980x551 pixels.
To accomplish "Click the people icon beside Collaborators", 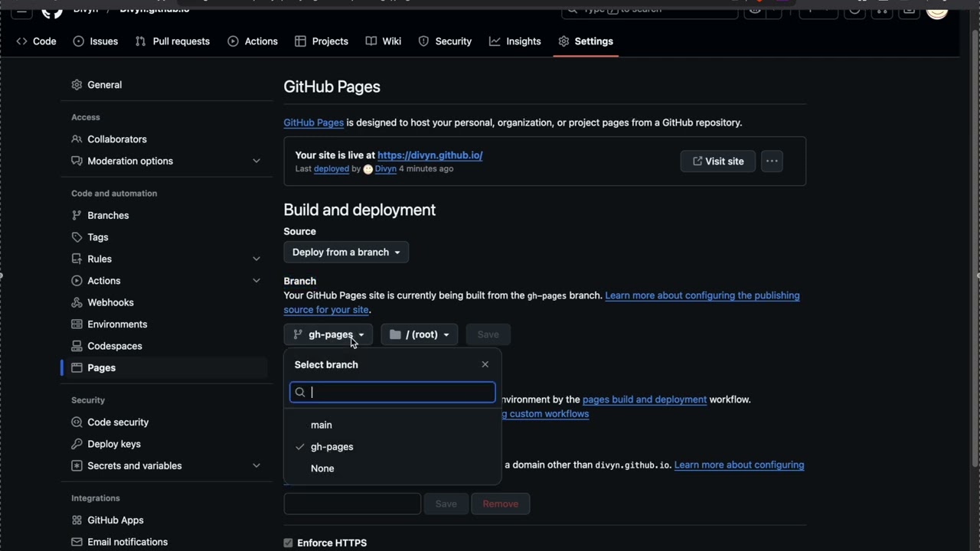I will pos(77,139).
